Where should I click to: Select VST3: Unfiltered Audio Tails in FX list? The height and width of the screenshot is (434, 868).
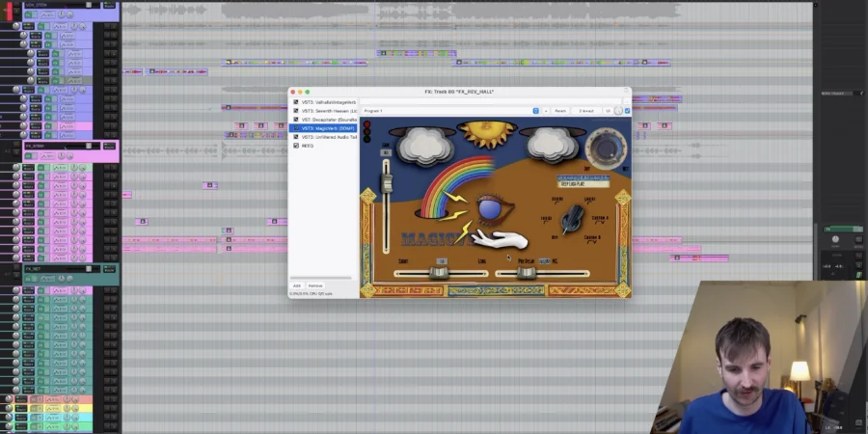(x=329, y=137)
